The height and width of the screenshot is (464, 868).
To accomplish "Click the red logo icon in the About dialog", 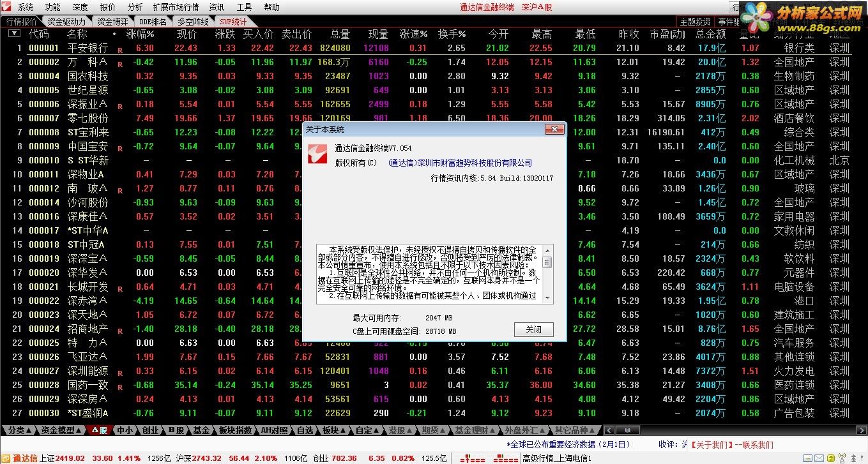I will (x=319, y=154).
